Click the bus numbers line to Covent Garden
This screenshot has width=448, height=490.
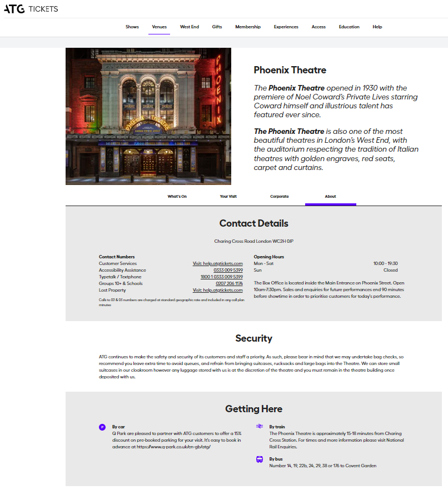pyautogui.click(x=322, y=466)
